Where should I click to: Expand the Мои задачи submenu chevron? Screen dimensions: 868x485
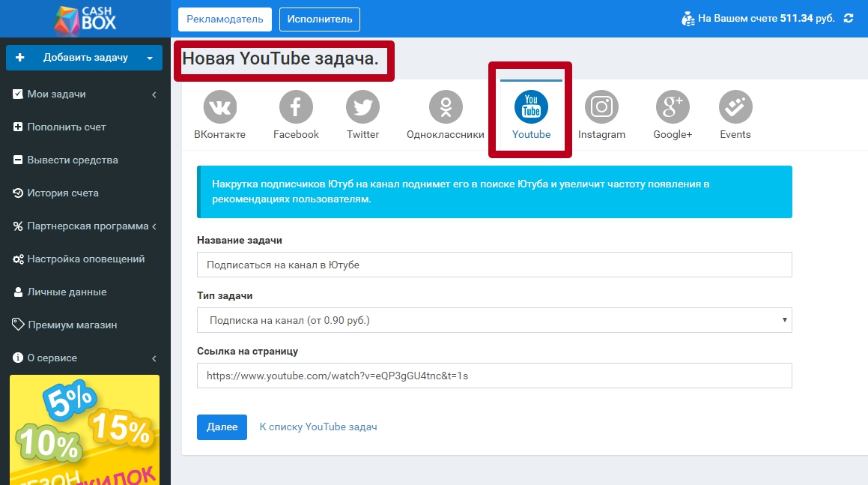(154, 94)
